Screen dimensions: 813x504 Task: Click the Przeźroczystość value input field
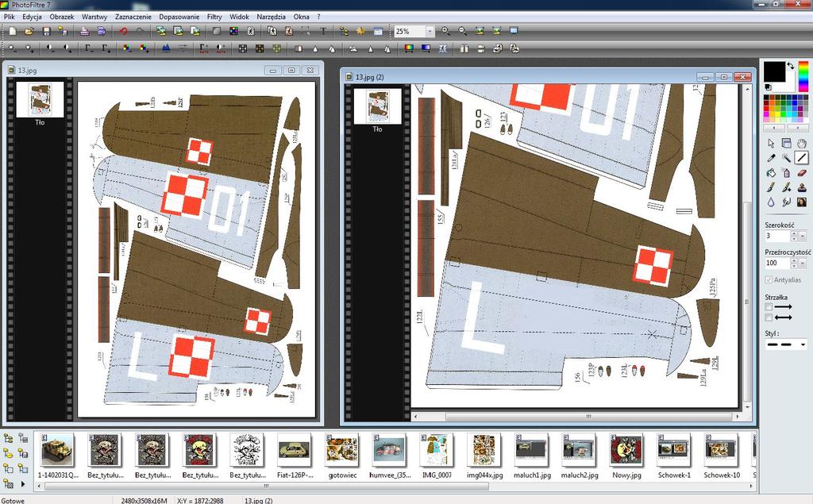click(x=777, y=263)
